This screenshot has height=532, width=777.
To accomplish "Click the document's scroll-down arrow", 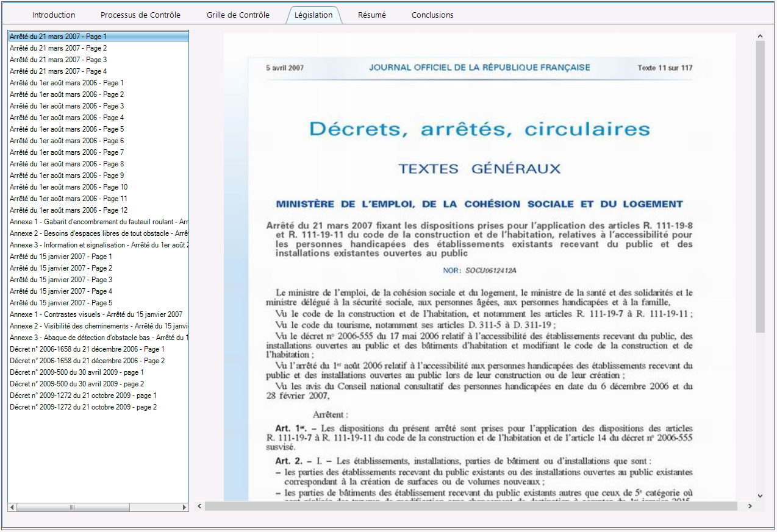I will 760,496.
